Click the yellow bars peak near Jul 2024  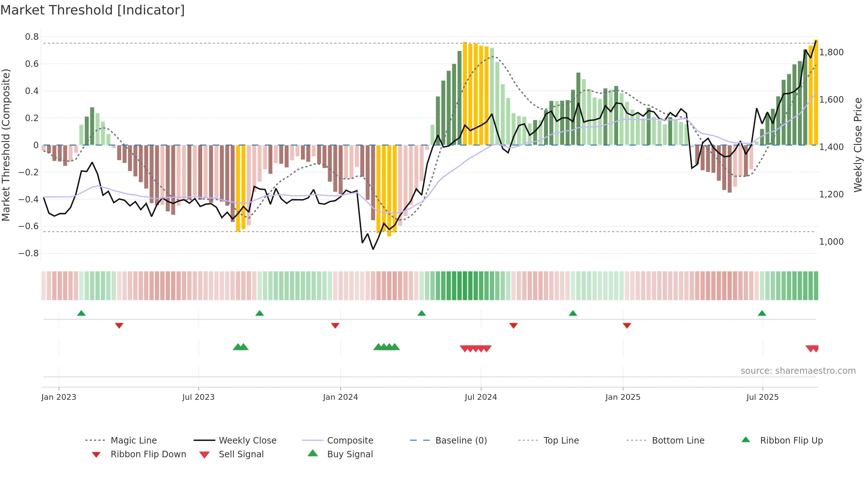click(x=476, y=93)
